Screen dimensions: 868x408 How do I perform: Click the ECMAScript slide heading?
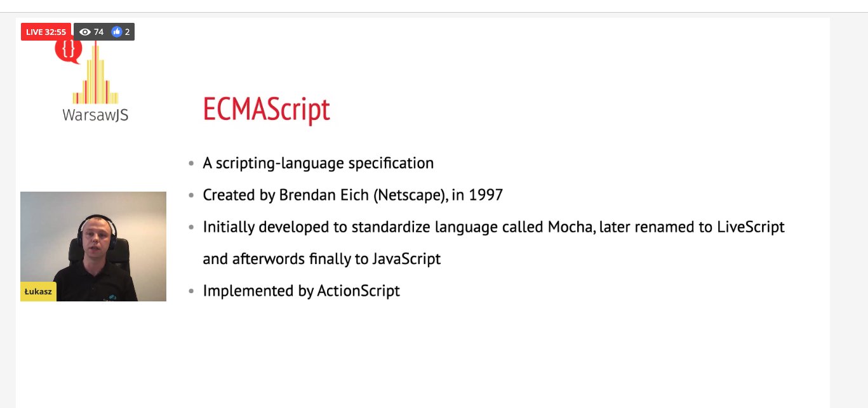tap(267, 110)
